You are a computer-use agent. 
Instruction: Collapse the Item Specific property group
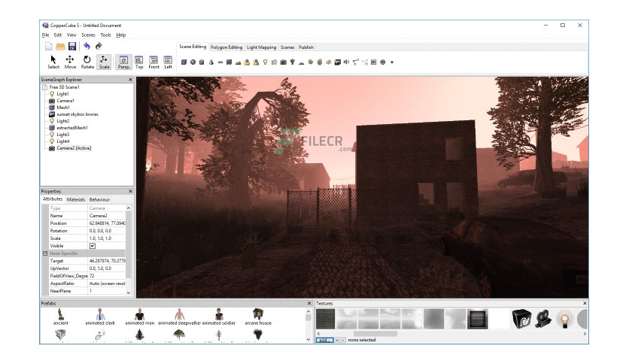pyautogui.click(x=45, y=253)
